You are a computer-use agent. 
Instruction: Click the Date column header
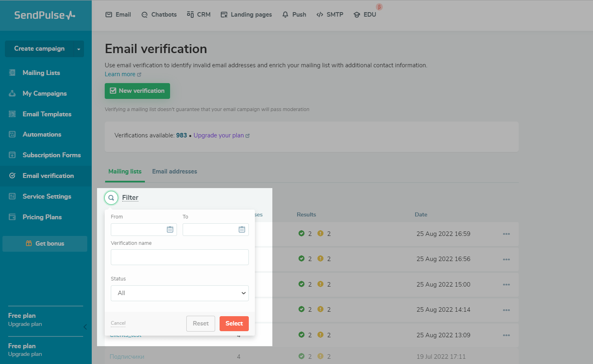pyautogui.click(x=421, y=214)
